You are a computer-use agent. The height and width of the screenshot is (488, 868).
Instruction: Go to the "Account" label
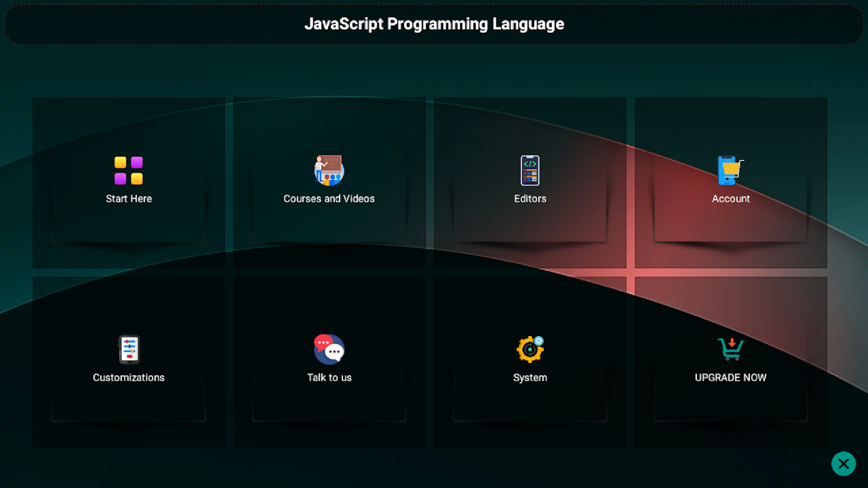[x=731, y=199]
